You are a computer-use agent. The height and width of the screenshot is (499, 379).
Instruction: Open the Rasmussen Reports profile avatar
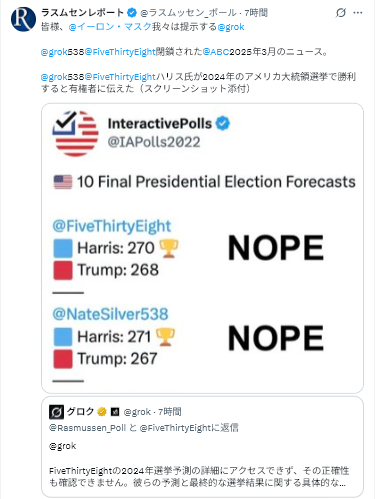(x=23, y=19)
